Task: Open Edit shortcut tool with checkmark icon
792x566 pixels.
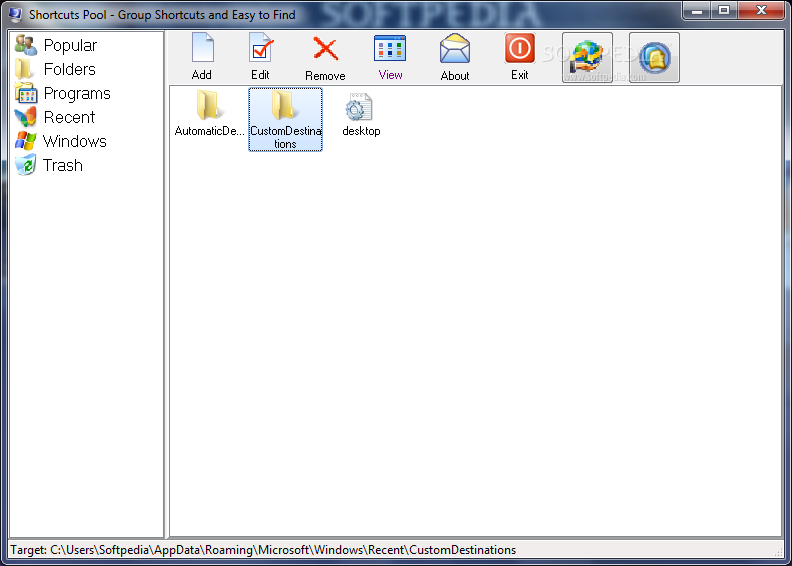Action: coord(261,49)
